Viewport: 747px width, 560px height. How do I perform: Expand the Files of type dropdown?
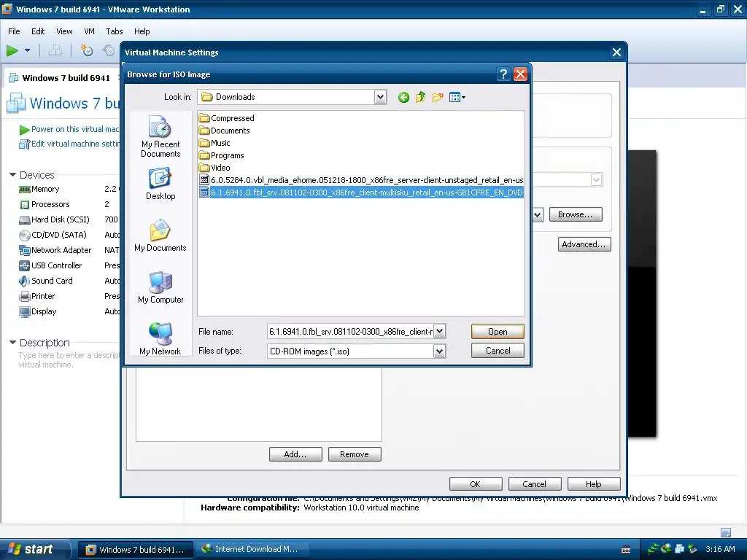click(439, 351)
